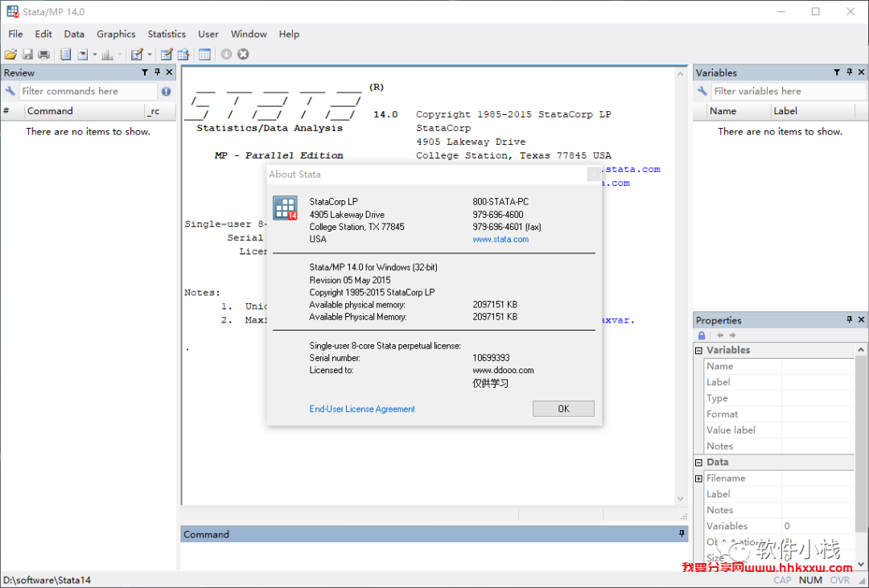The image size is (869, 588).
Task: Open the Do-file Editor icon
Action: tap(137, 55)
